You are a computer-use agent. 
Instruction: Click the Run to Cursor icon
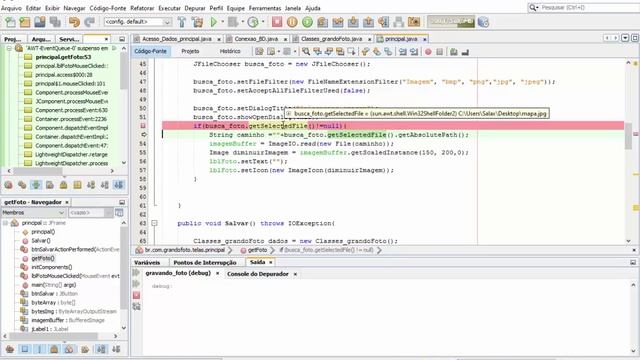point(384,22)
